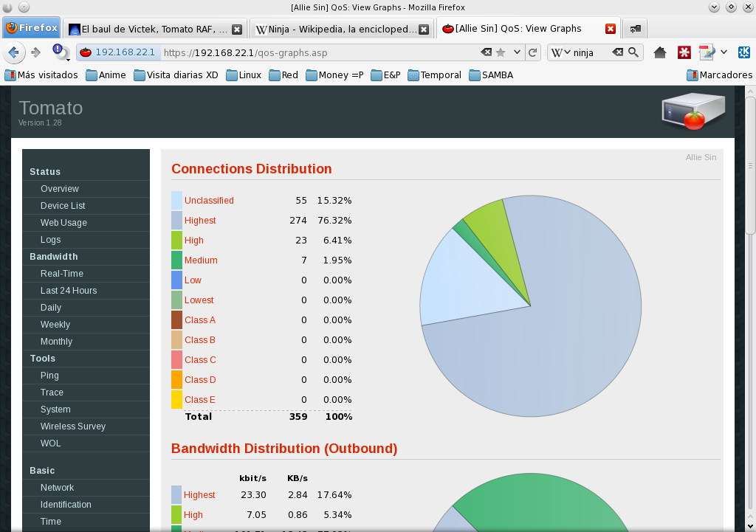Open the Firefox home page

point(660,53)
